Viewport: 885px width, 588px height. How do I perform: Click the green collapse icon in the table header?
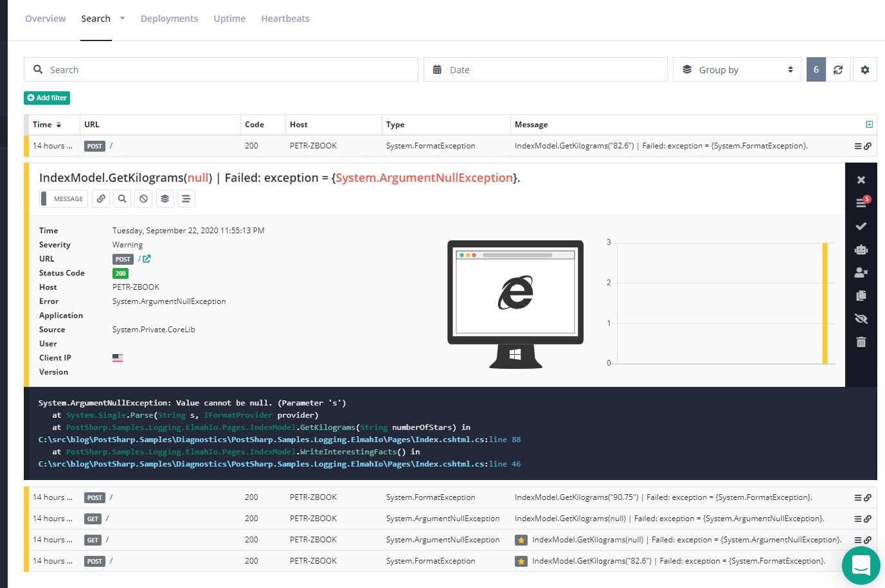[870, 125]
